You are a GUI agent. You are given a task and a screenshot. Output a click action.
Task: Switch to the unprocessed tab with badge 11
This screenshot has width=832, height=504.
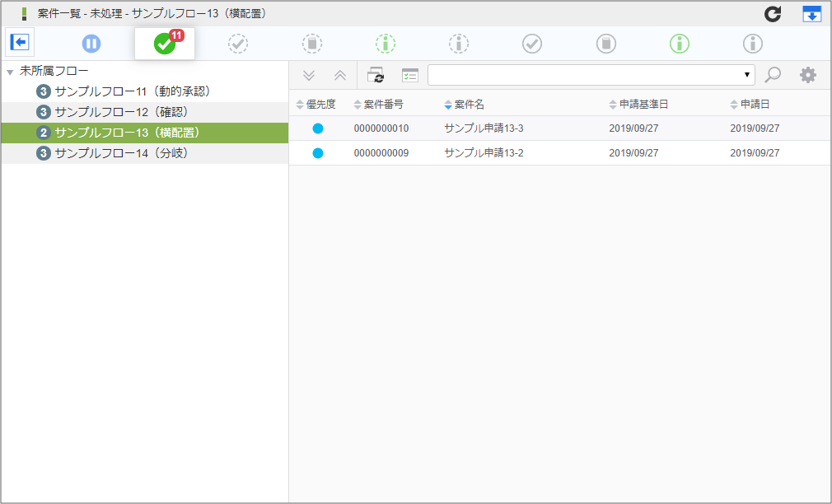pyautogui.click(x=164, y=43)
